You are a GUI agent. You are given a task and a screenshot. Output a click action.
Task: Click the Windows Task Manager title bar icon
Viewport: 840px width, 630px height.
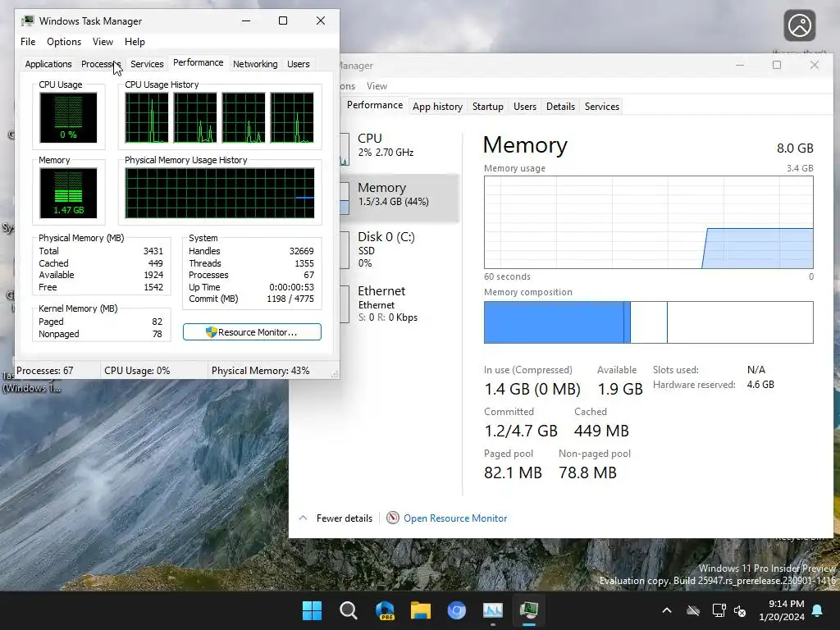pos(27,21)
